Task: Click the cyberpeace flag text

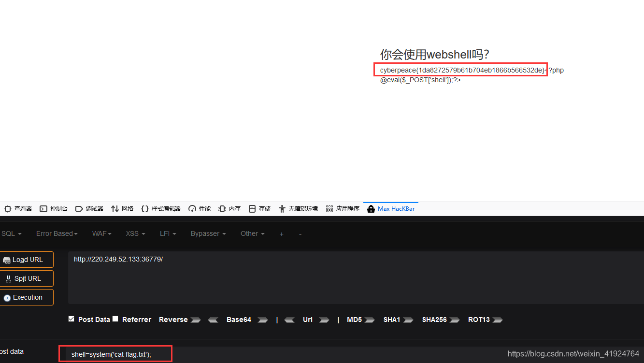Action: [x=462, y=70]
